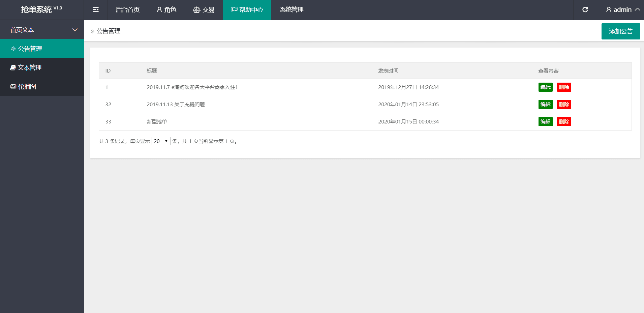Edit the 关于充提问题 announcement
This screenshot has height=313, width=644.
pos(545,105)
